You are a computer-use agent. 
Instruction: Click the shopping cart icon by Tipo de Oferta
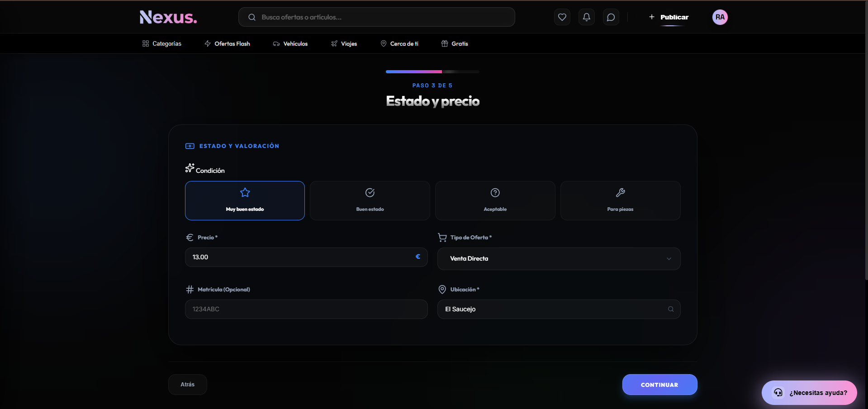(442, 237)
